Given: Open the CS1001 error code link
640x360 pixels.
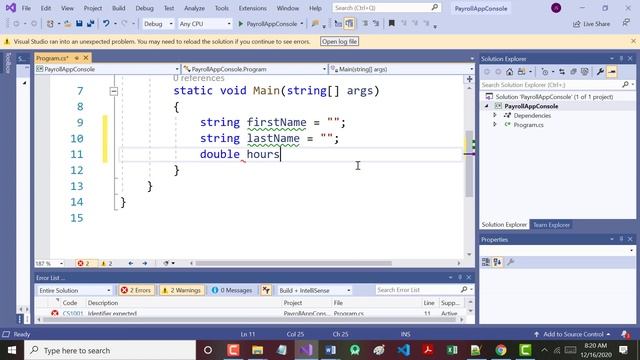Looking at the screenshot, I should tap(73, 313).
